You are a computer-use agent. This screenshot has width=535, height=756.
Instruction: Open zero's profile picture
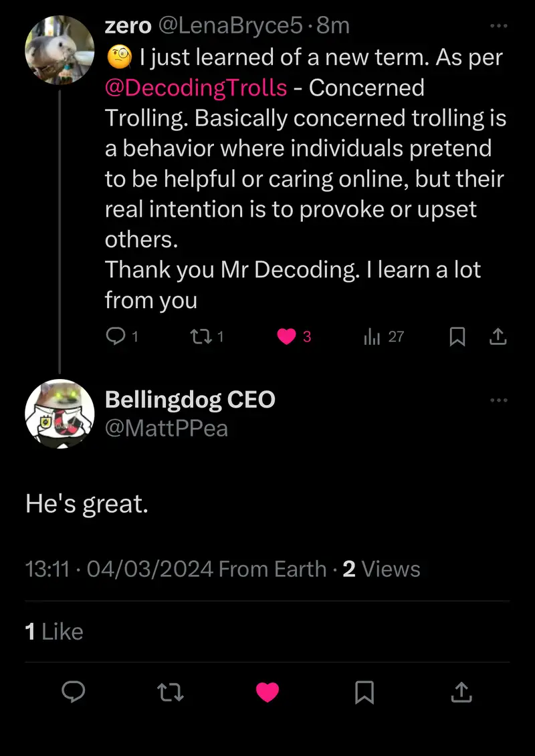[x=60, y=50]
